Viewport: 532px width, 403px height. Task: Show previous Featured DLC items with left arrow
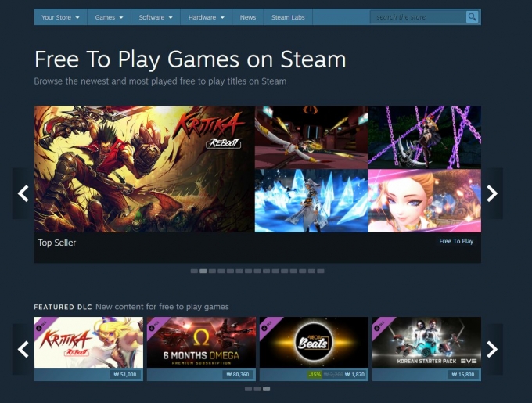click(x=23, y=350)
